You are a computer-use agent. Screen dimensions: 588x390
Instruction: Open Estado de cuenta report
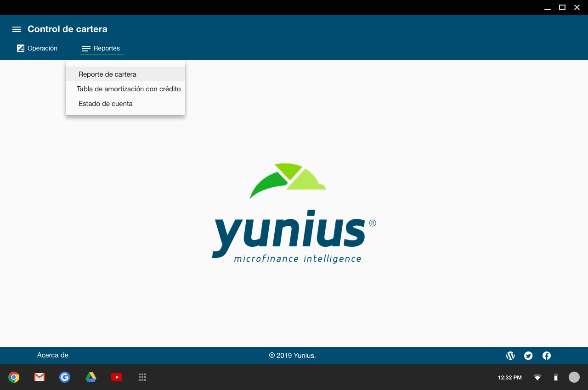point(106,104)
